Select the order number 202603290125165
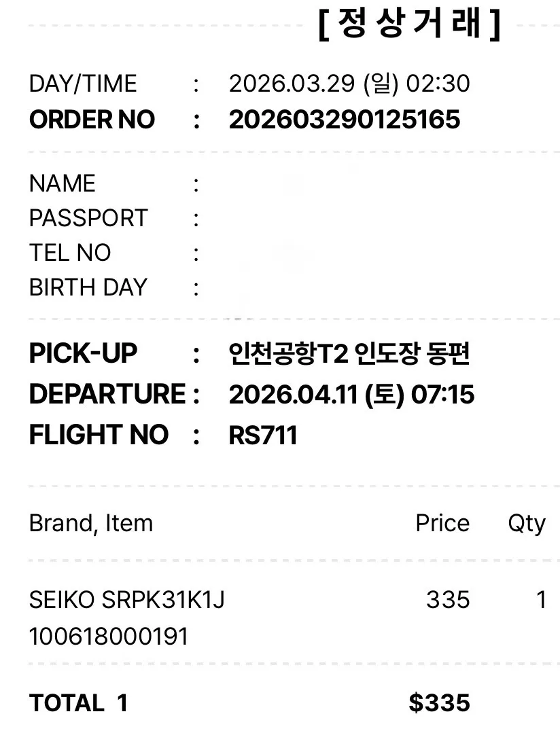Screen dimensions: 560x733 (x=345, y=120)
